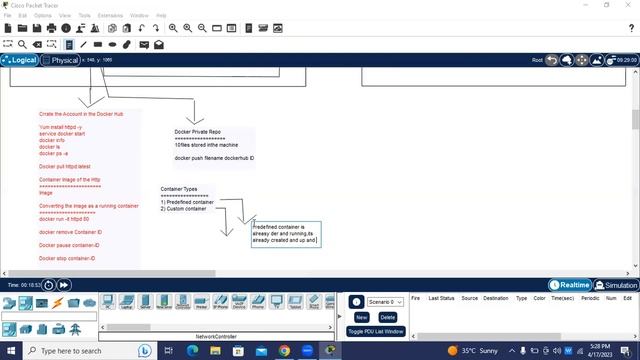Open the View menu
Image resolution: width=640 pixels, height=360 pixels.
pos(64,16)
